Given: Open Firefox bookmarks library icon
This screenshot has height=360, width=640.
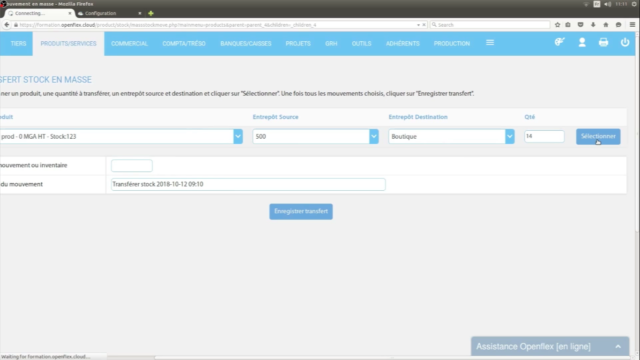Looking at the screenshot, I should click(568, 25).
